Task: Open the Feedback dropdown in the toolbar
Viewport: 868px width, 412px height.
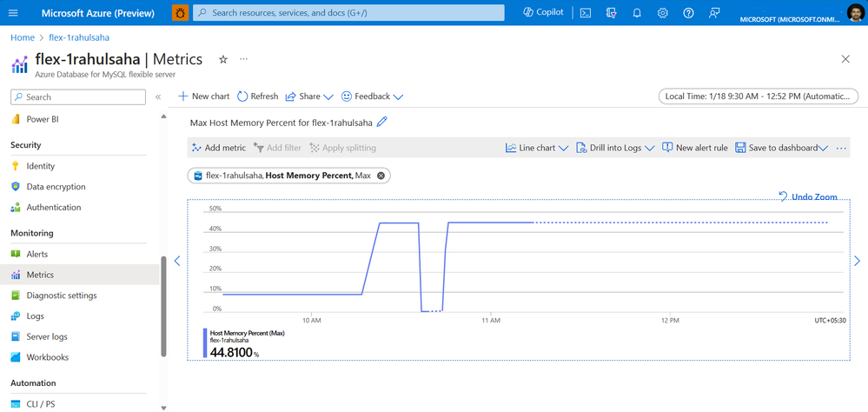Action: tap(372, 96)
